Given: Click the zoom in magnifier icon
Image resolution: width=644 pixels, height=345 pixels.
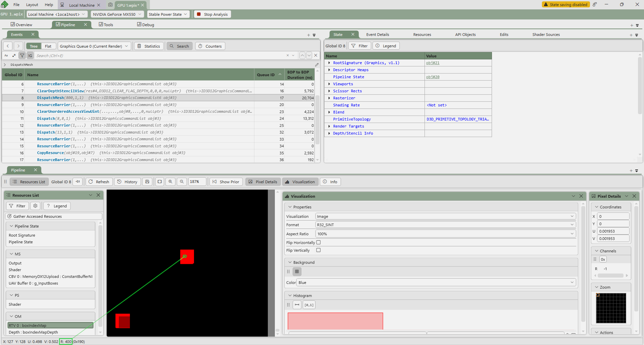Looking at the screenshot, I should tap(170, 182).
